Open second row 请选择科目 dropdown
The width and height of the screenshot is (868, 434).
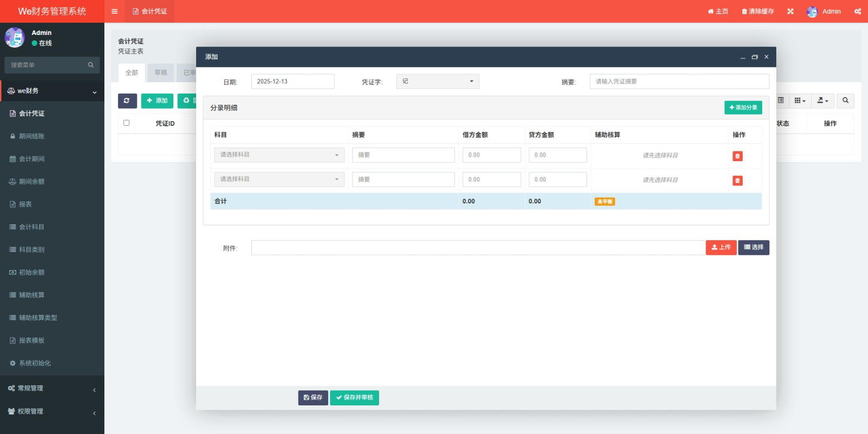(279, 180)
